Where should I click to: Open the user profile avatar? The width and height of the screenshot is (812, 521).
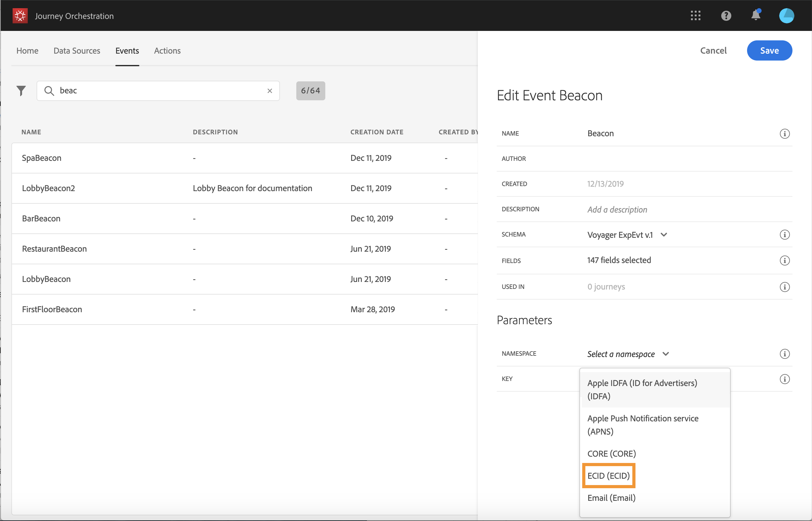point(786,15)
